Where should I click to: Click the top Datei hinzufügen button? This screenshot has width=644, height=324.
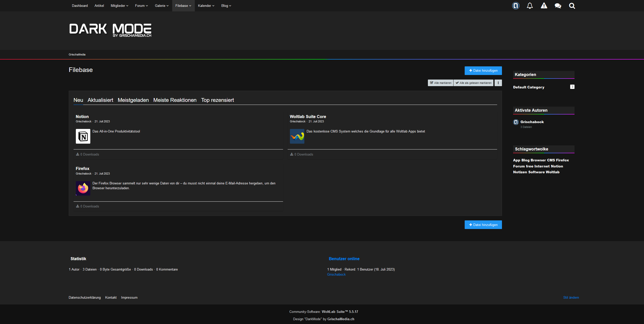coord(483,71)
